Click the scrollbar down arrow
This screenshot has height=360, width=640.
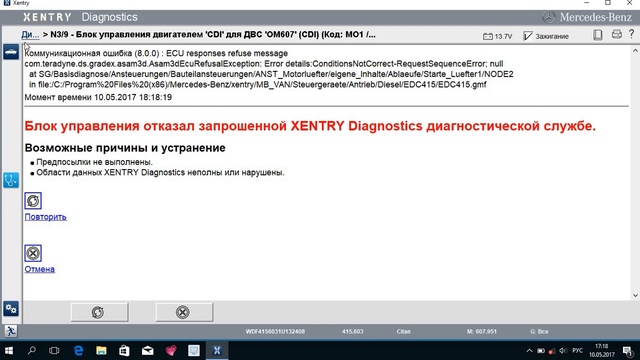tap(635, 295)
